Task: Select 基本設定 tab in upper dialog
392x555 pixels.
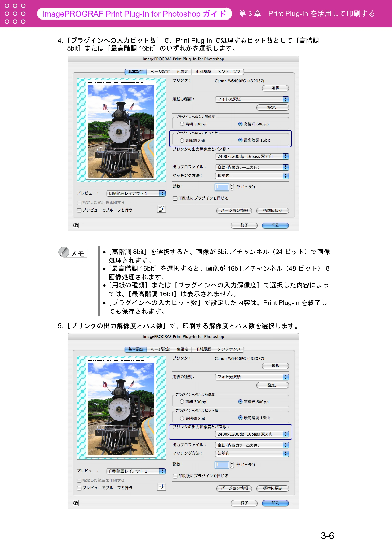Action: 136,72
